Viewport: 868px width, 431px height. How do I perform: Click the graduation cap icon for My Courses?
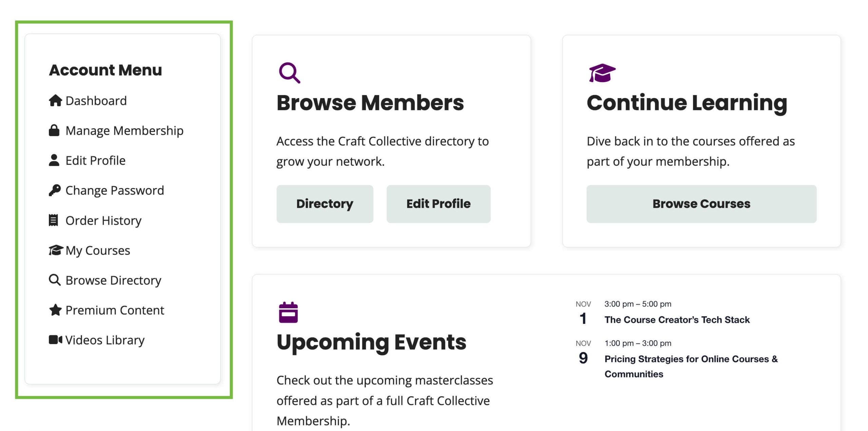[55, 250]
